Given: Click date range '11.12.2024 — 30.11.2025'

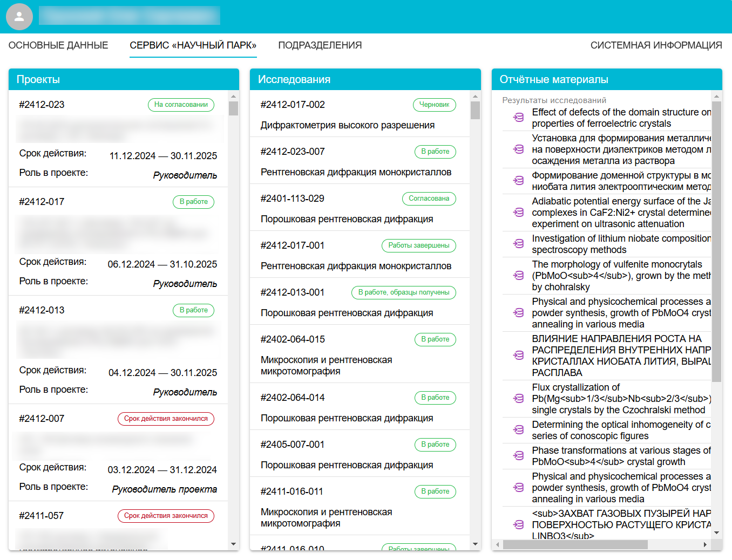Looking at the screenshot, I should 163,156.
